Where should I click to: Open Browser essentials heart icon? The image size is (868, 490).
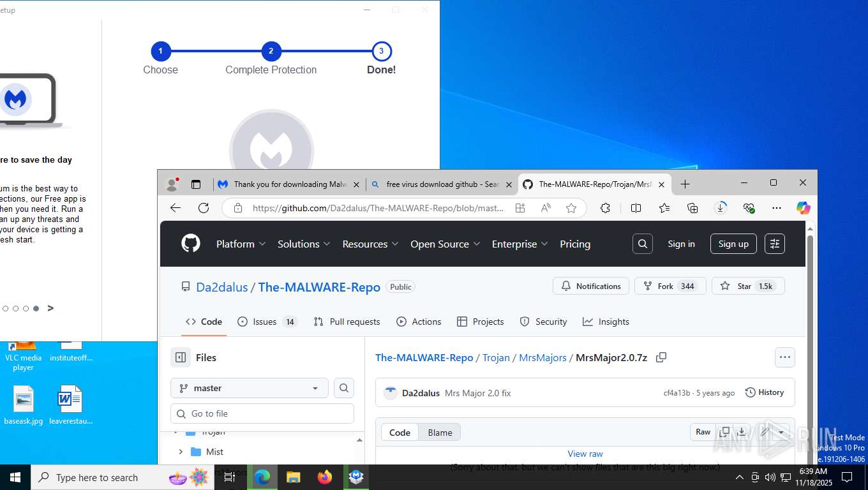[x=749, y=208]
